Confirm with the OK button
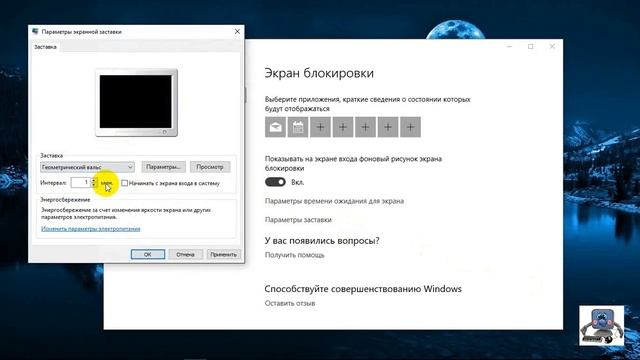640x360 pixels. 148,254
